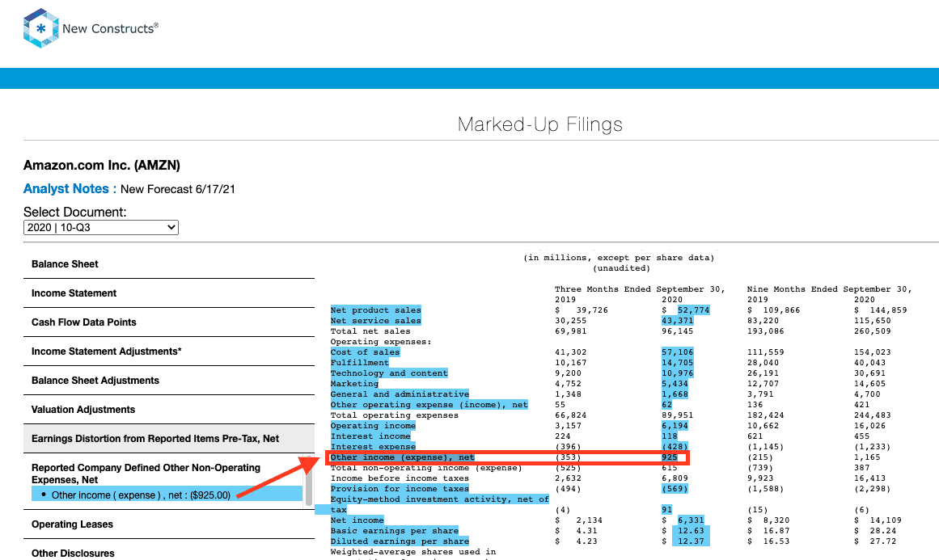Click the 'Diluted earnings per share' label
Viewport: 939px width, 560px height.
coord(400,541)
